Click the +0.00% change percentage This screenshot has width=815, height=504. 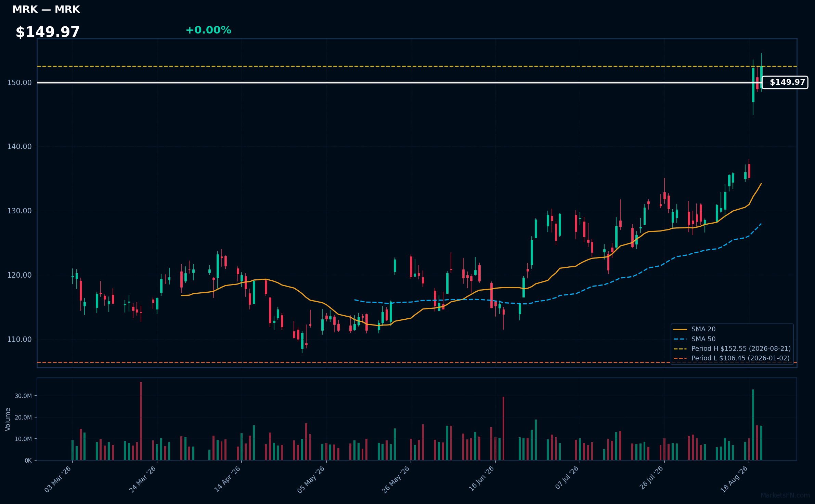coord(208,30)
